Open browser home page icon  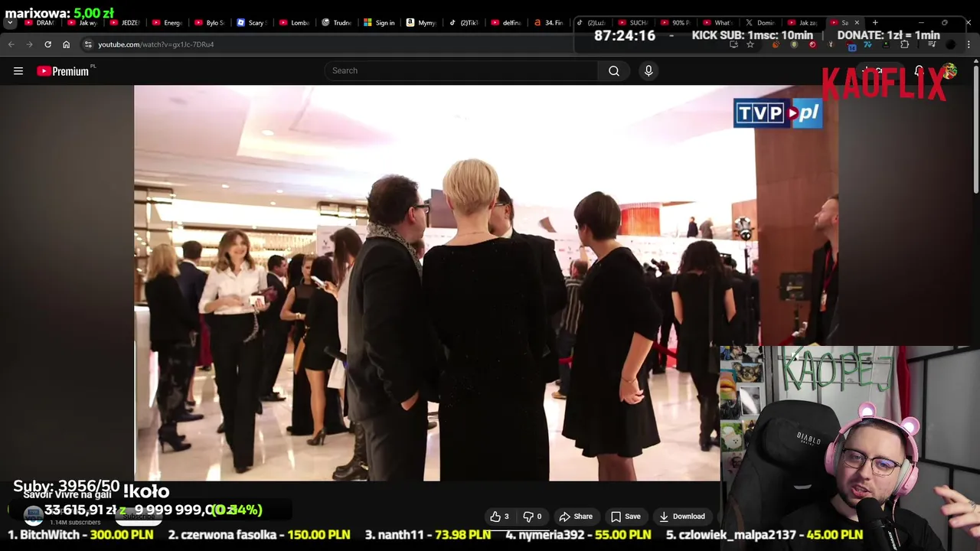[x=66, y=44]
